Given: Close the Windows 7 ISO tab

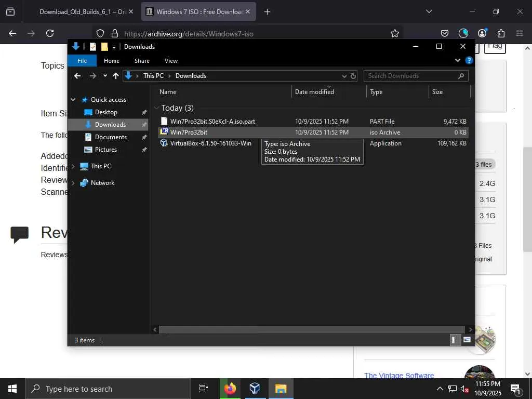Looking at the screenshot, I should 248,11.
